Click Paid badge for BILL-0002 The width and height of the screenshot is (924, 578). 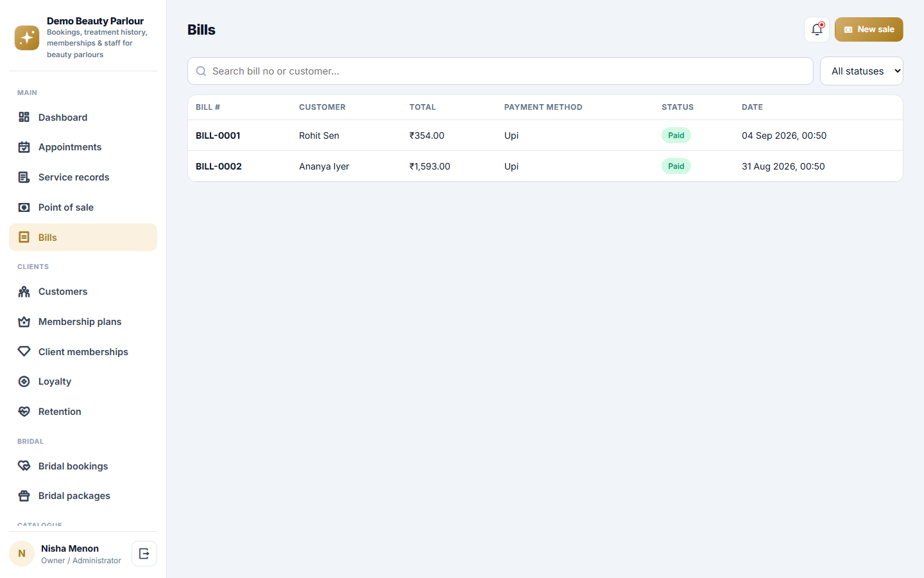[676, 166]
